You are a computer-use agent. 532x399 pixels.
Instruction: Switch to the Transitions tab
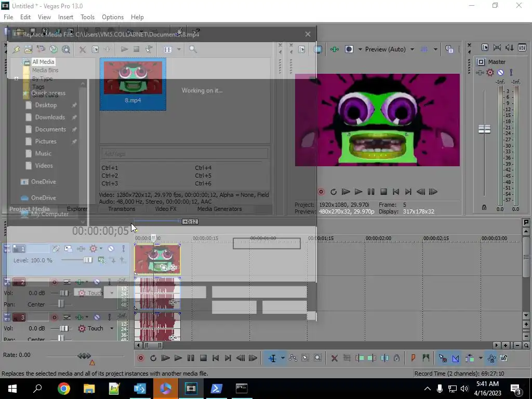point(122,209)
